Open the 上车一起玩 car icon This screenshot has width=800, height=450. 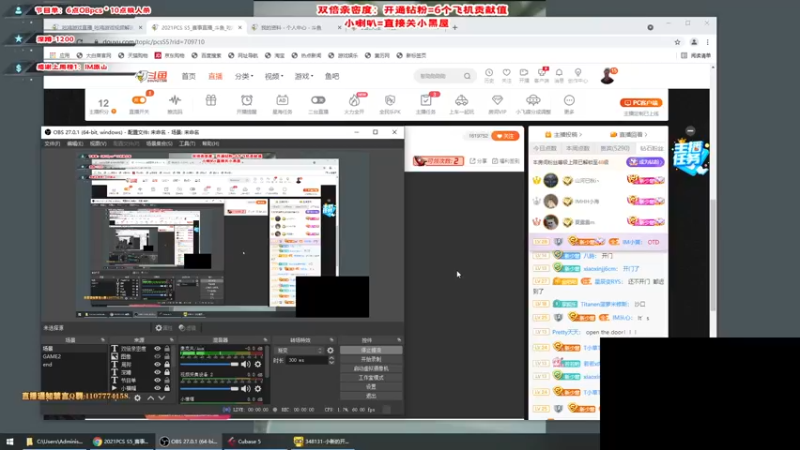pos(461,101)
